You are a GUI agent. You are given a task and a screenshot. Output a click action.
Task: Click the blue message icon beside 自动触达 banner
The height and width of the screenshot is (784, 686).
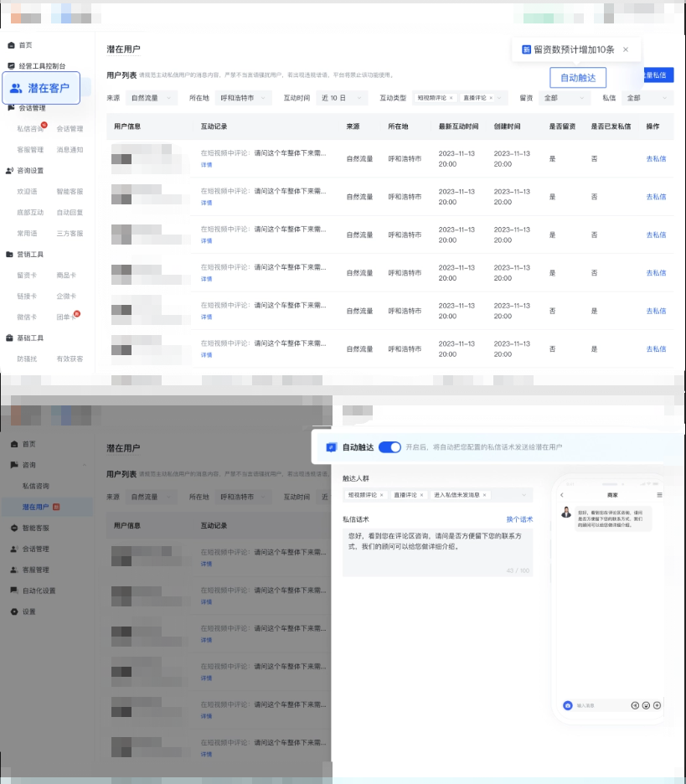[x=331, y=447]
